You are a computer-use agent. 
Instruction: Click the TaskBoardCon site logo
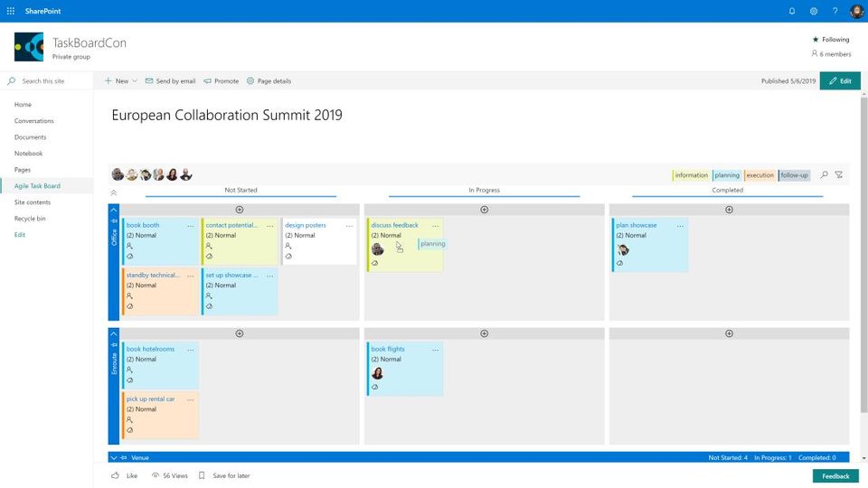pos(29,46)
